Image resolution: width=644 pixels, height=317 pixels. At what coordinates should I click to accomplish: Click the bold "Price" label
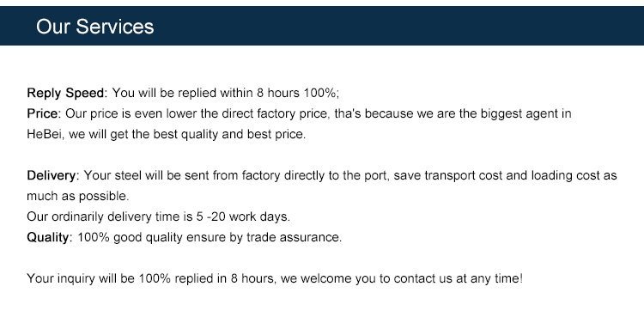click(x=44, y=113)
